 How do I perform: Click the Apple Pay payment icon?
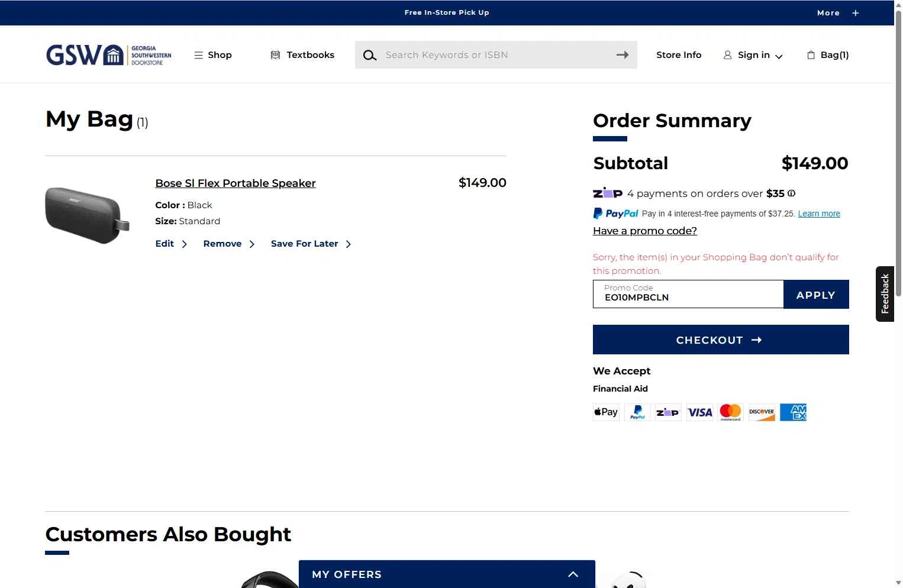coord(606,412)
